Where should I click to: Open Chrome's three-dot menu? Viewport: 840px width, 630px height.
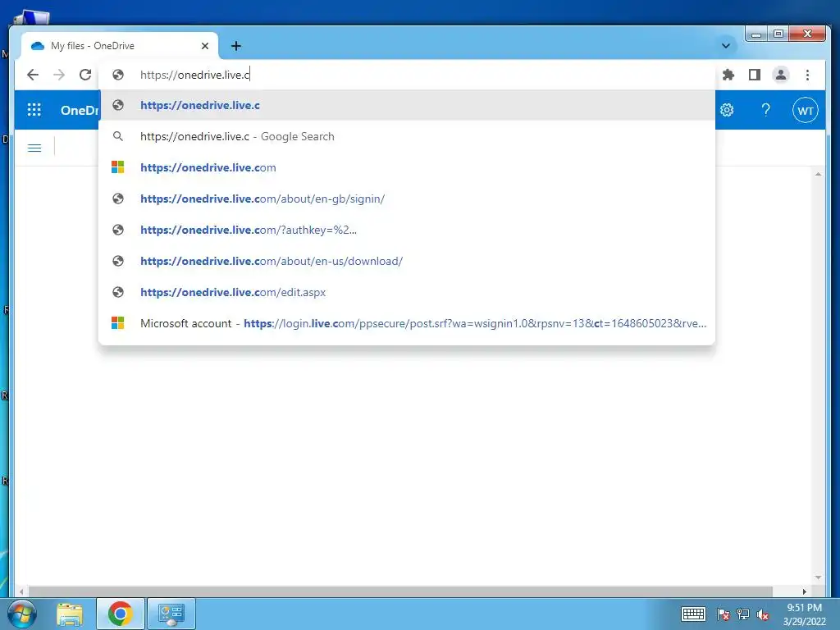click(x=807, y=75)
